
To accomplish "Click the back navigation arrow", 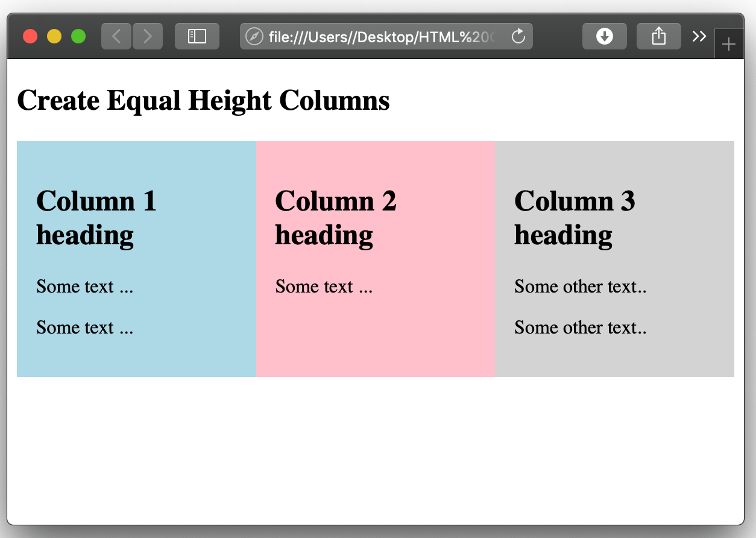I will (116, 36).
